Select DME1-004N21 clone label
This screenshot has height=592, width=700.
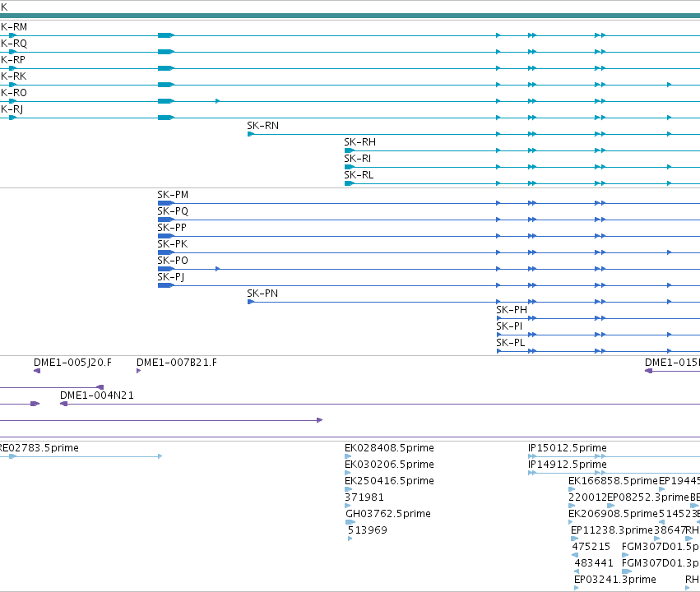point(97,395)
